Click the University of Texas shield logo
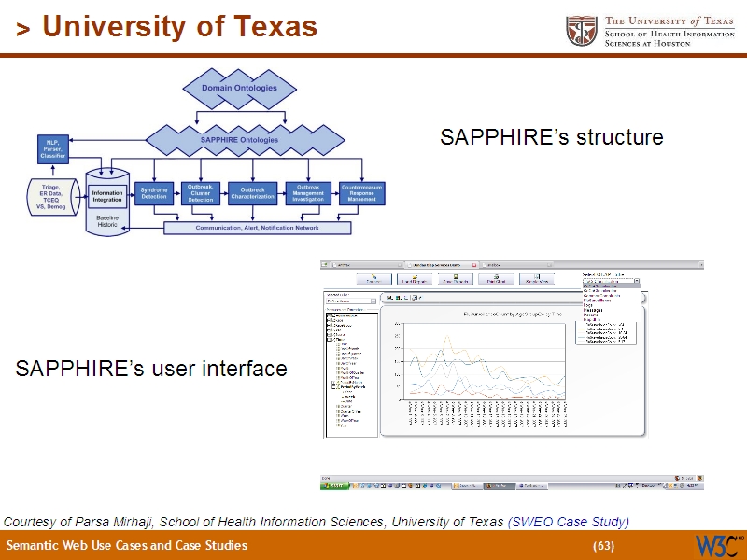747x560 pixels. coord(584,28)
